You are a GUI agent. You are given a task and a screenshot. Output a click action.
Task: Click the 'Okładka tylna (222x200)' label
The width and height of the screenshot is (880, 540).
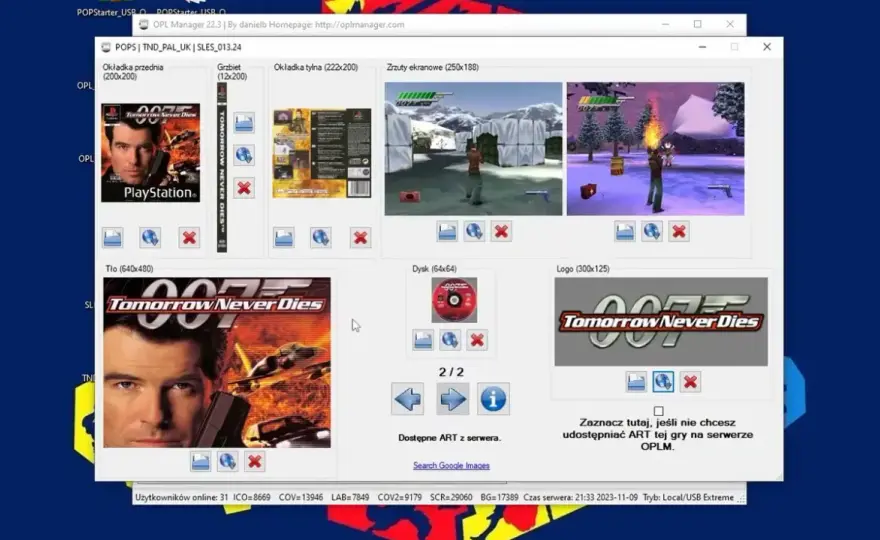(x=316, y=67)
